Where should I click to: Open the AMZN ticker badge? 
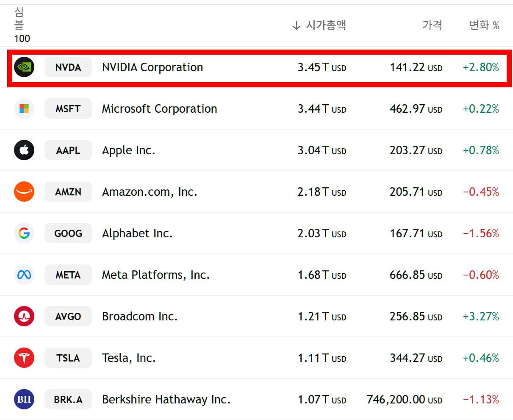[x=68, y=192]
